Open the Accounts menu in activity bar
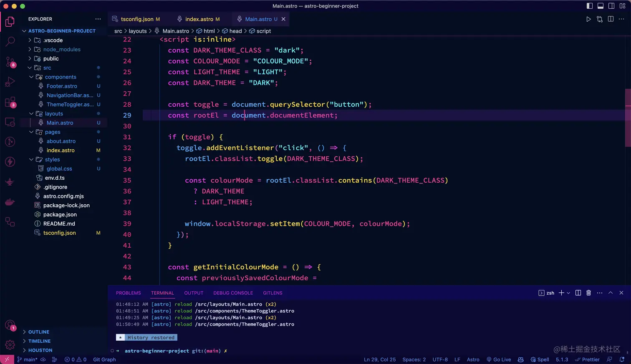 point(10,325)
